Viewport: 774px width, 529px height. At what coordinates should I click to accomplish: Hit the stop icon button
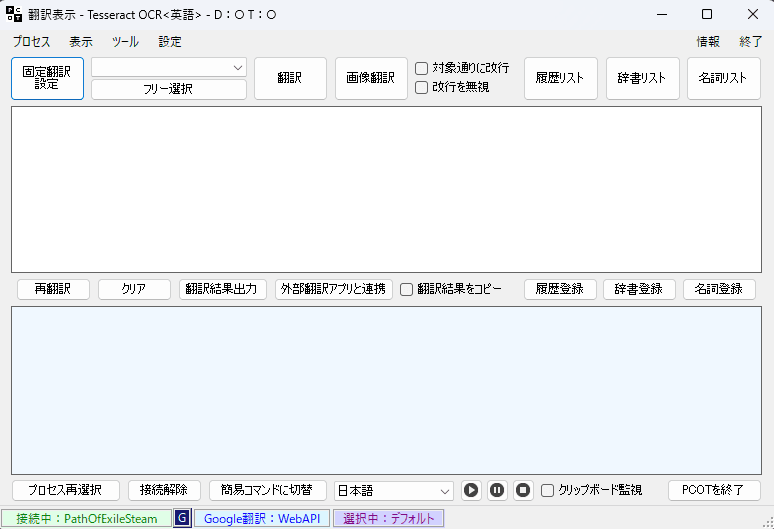pos(523,490)
